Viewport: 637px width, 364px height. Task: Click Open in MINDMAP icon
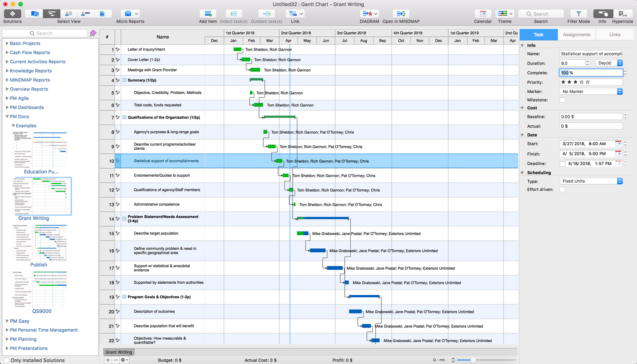coord(400,14)
